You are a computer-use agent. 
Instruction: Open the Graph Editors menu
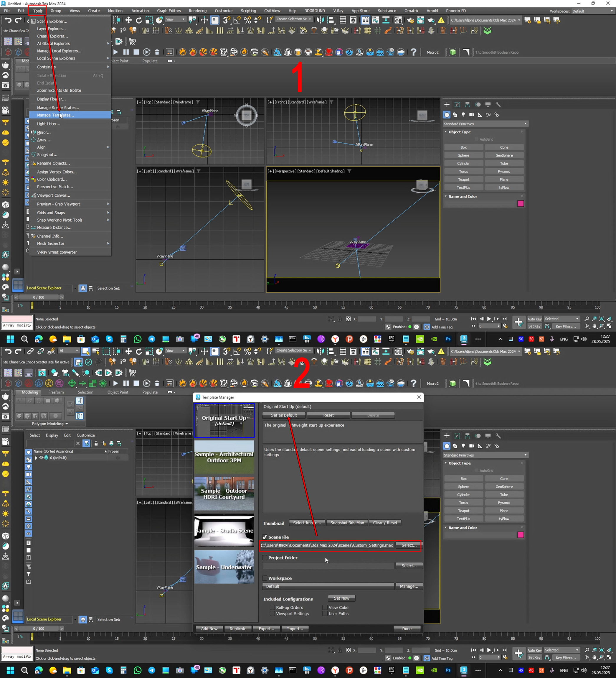coord(169,11)
